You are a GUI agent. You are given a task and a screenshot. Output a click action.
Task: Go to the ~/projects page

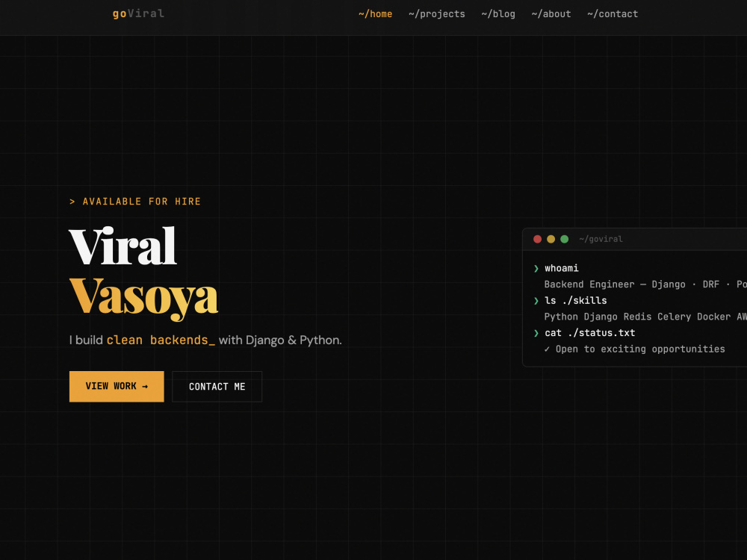pos(437,14)
